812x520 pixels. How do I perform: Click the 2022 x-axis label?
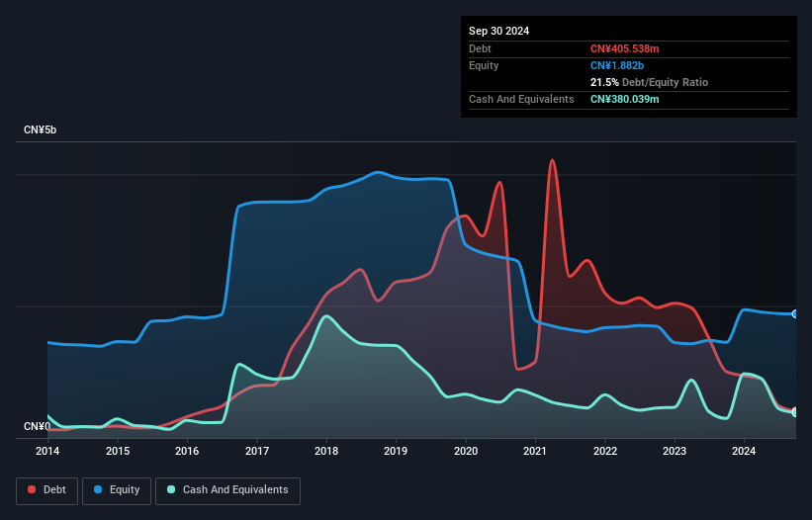coord(605,451)
